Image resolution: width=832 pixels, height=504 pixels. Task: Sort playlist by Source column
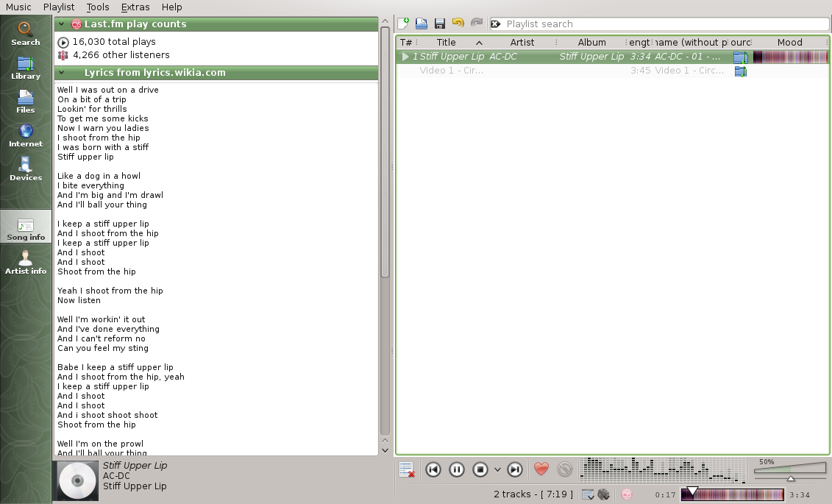pyautogui.click(x=741, y=43)
